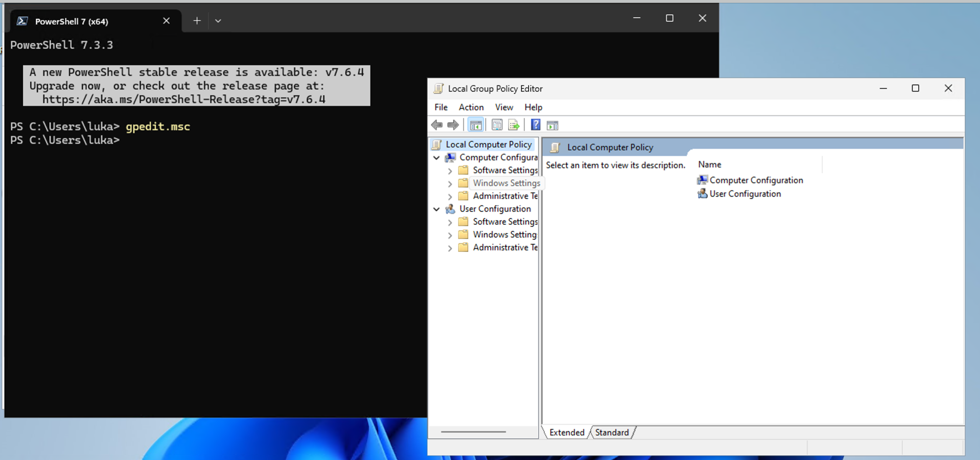The width and height of the screenshot is (980, 460).
Task: Expand Windows Settings under Computer Configuration
Action: click(450, 184)
